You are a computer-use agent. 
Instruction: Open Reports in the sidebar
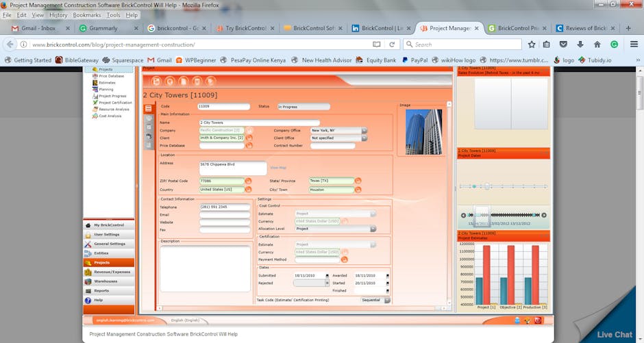pos(109,291)
